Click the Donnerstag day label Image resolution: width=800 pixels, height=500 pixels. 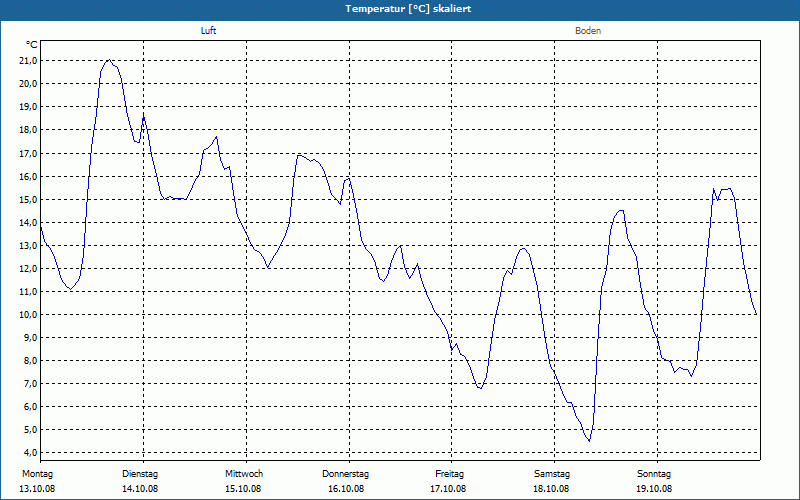tap(345, 474)
